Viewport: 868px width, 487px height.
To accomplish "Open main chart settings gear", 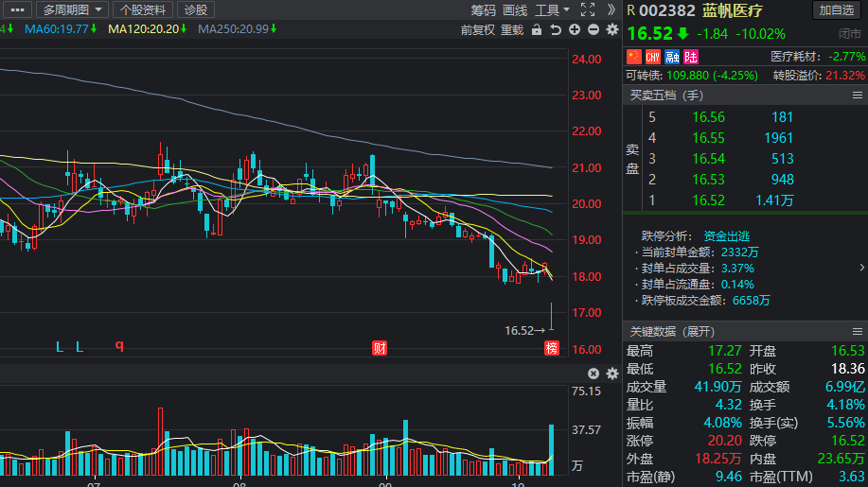I will pos(612,30).
